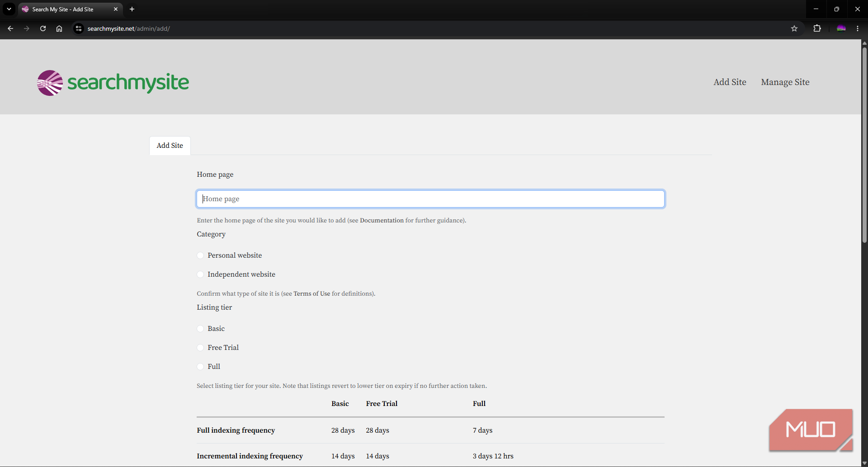Focus the Home page input field
This screenshot has width=868, height=467.
(x=430, y=199)
